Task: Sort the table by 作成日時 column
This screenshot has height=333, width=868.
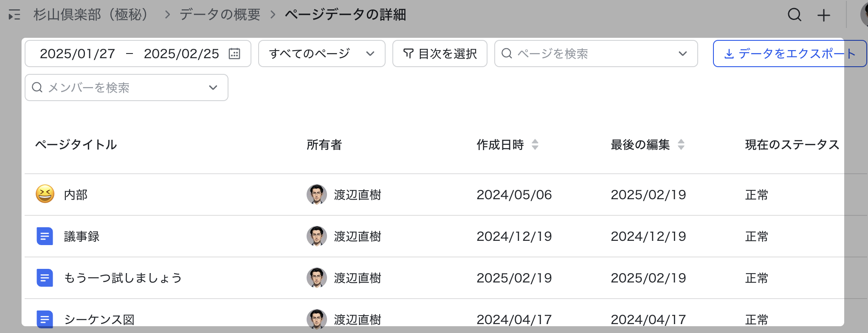Action: point(535,145)
